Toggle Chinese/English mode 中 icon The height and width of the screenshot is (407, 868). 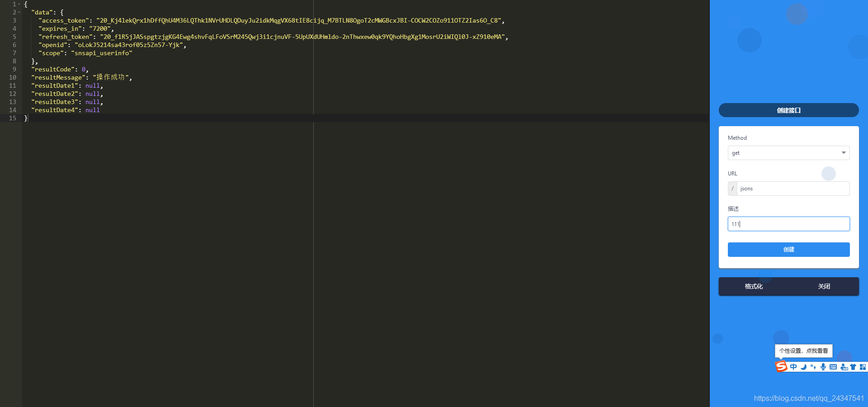[793, 367]
